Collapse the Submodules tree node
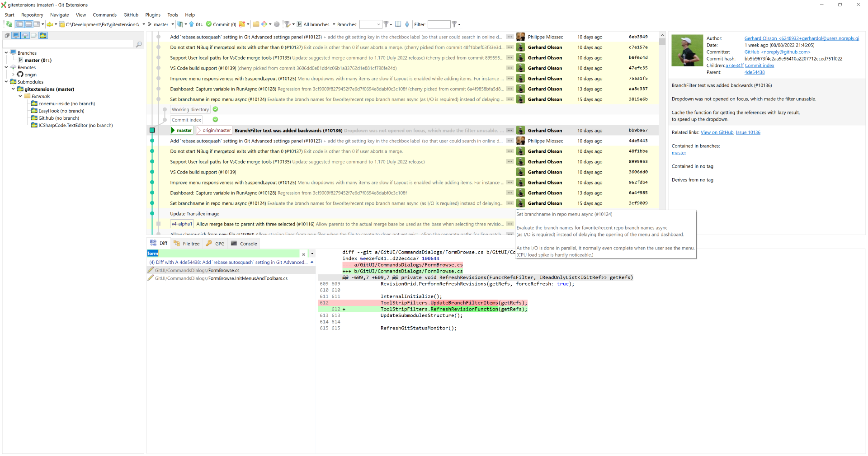 click(6, 82)
